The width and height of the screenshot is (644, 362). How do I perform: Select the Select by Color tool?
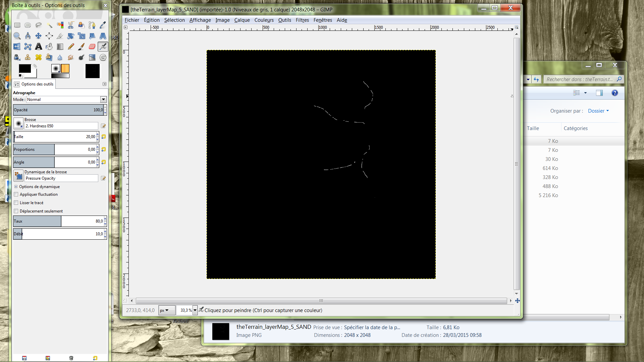coord(60,25)
